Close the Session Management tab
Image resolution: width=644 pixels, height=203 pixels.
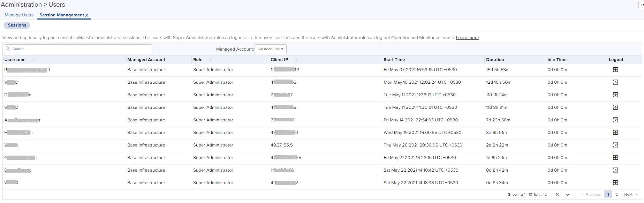pos(86,15)
